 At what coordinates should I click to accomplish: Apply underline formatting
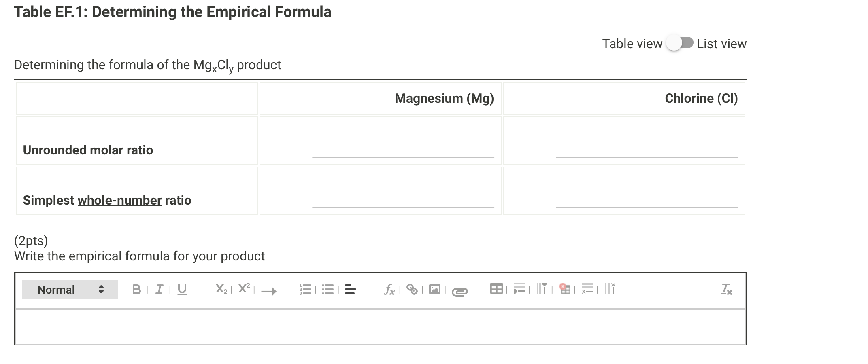point(182,289)
